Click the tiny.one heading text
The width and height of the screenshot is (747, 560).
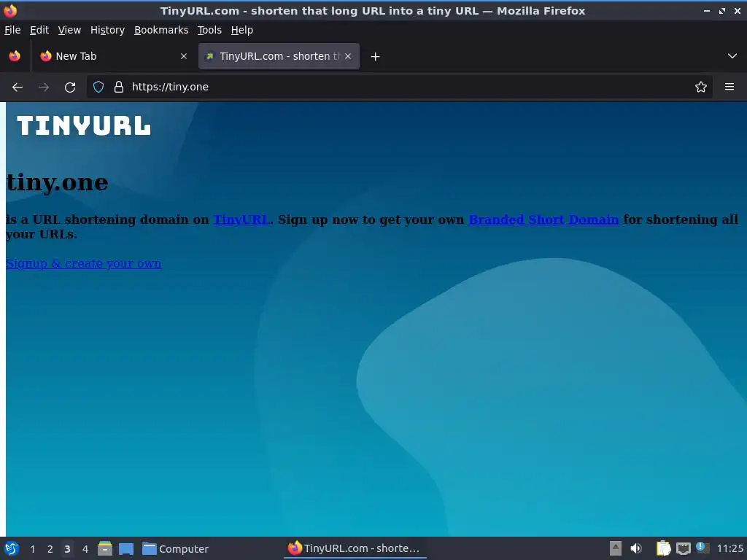click(x=57, y=182)
